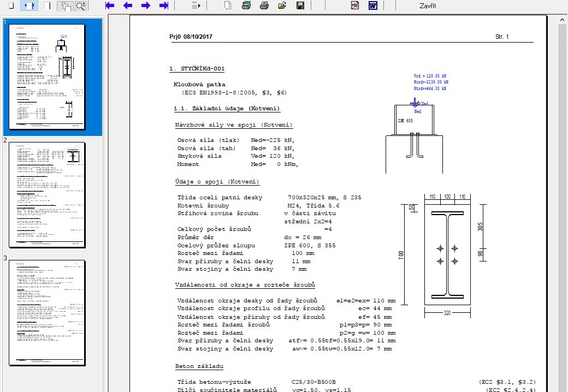Click the 'Vzdálenosti od okraje a rozteče šroubů' heading
This screenshot has width=568, height=392.
tap(245, 285)
